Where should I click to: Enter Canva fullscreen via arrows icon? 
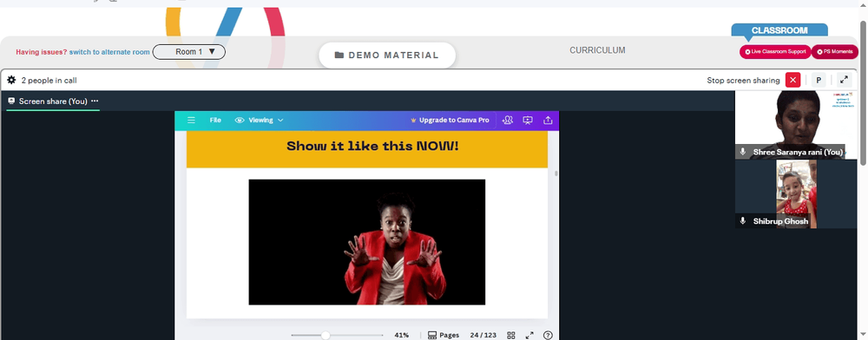(529, 335)
